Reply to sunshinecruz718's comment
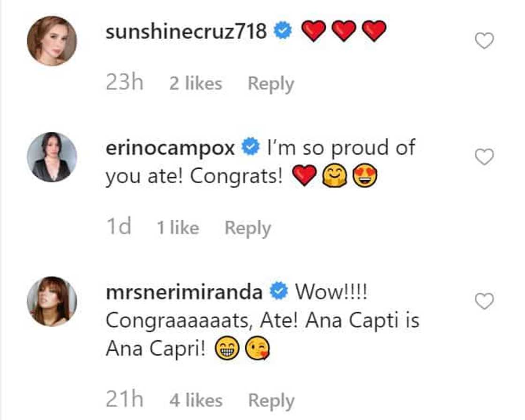Screen dimensions: 525x420 [x=270, y=84]
